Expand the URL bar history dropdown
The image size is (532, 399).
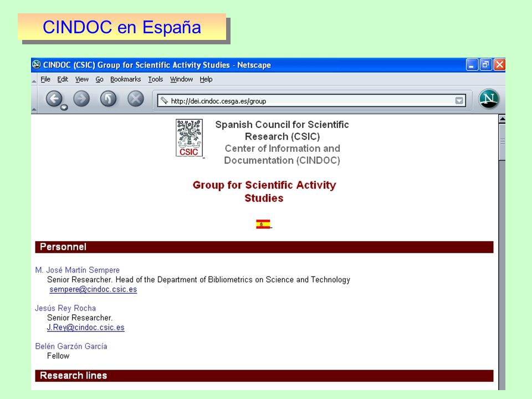pos(459,100)
